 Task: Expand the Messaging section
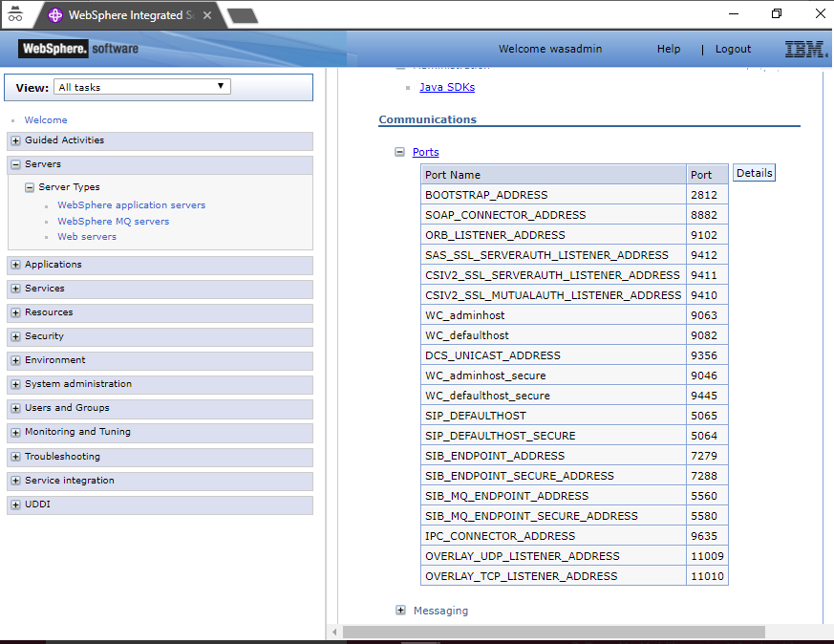[x=400, y=611]
